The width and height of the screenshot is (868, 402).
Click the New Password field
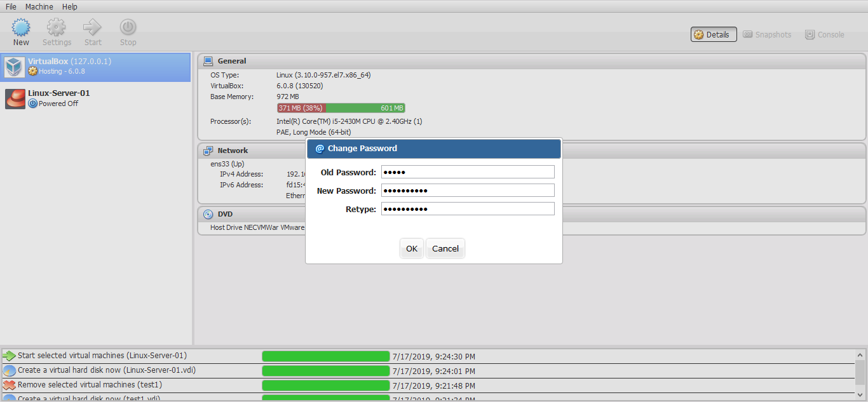click(x=468, y=191)
